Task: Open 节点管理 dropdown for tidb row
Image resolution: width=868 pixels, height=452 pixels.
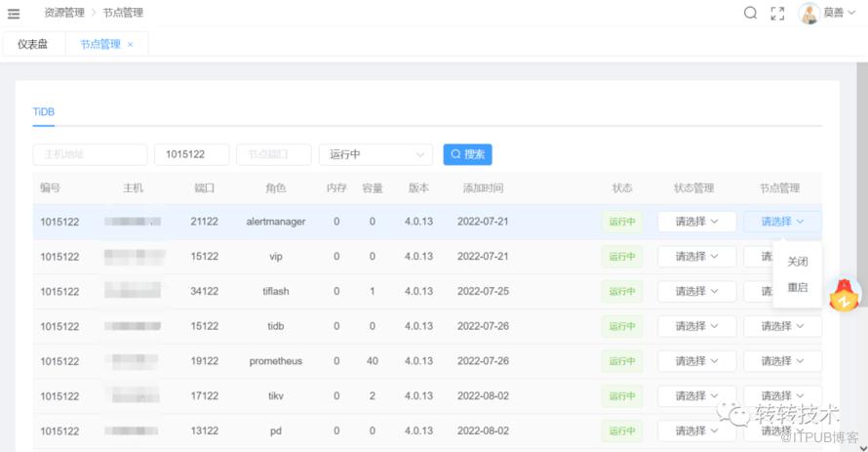Action: point(782,326)
